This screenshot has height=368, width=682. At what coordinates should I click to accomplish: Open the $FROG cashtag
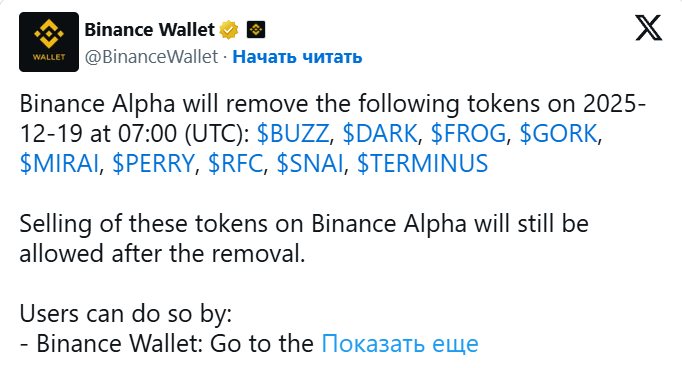[468, 133]
